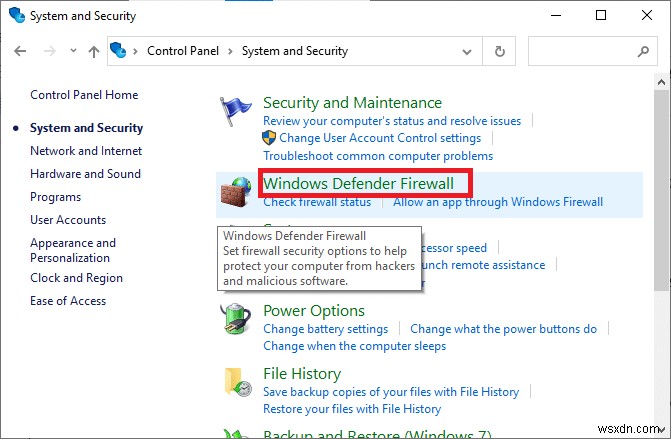Click Change User Account Control settings
671x439 pixels.
click(x=380, y=138)
